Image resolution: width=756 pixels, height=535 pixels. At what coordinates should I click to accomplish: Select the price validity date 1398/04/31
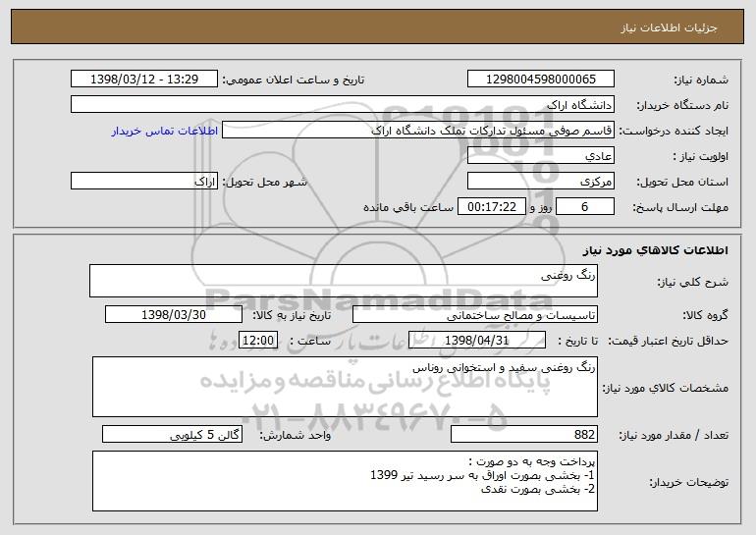(x=477, y=341)
